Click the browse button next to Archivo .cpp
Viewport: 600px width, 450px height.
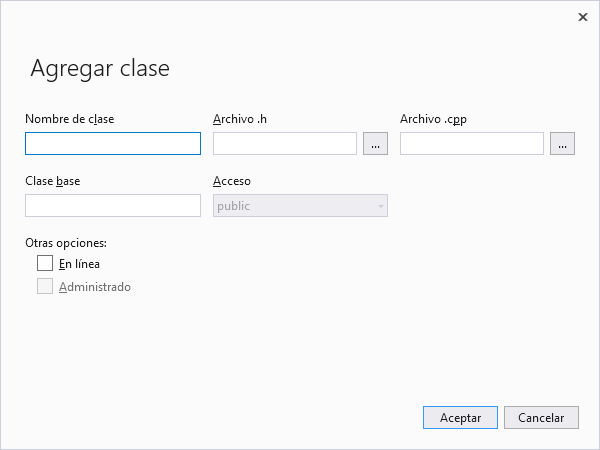coord(562,144)
